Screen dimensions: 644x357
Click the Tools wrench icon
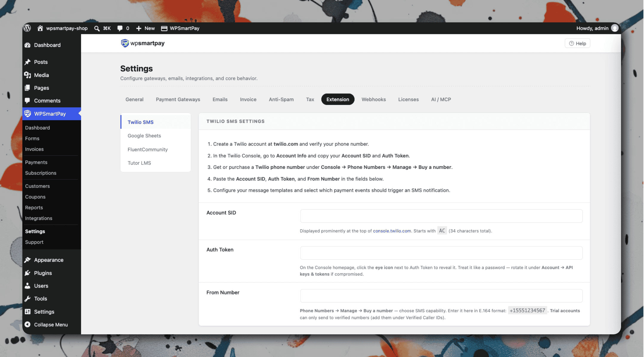pyautogui.click(x=27, y=299)
